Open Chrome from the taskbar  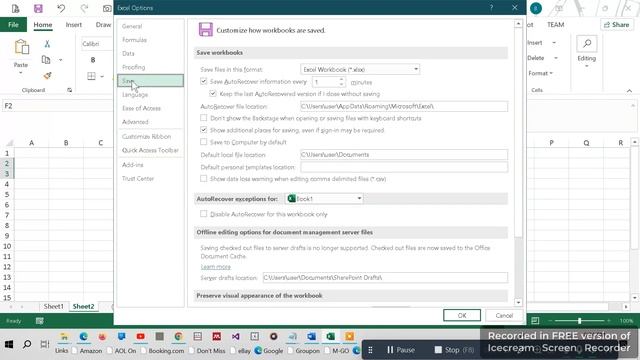point(178,336)
